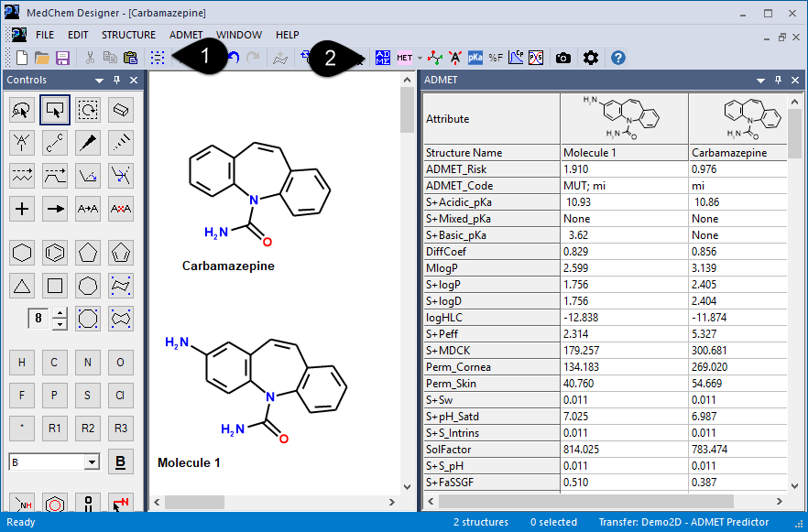Click the oxygen O atom button
Screen dimensions: 808x532
click(x=121, y=363)
